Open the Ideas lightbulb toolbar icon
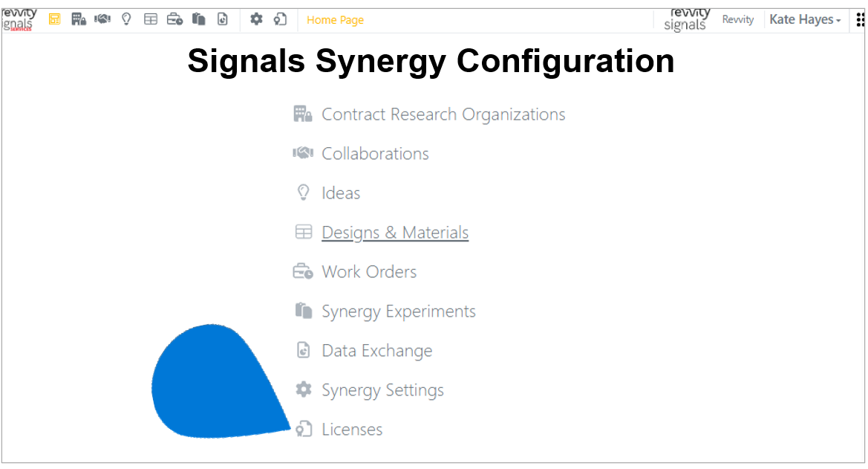The height and width of the screenshot is (469, 868). 127,19
